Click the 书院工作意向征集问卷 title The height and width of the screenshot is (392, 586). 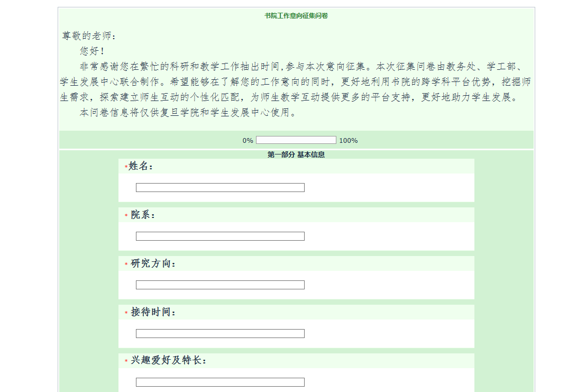click(x=296, y=16)
